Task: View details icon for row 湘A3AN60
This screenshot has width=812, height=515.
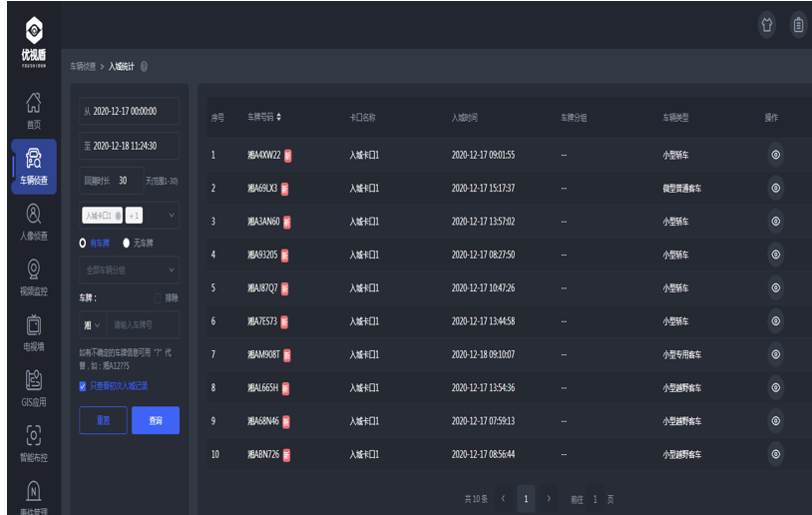Action: tap(775, 222)
